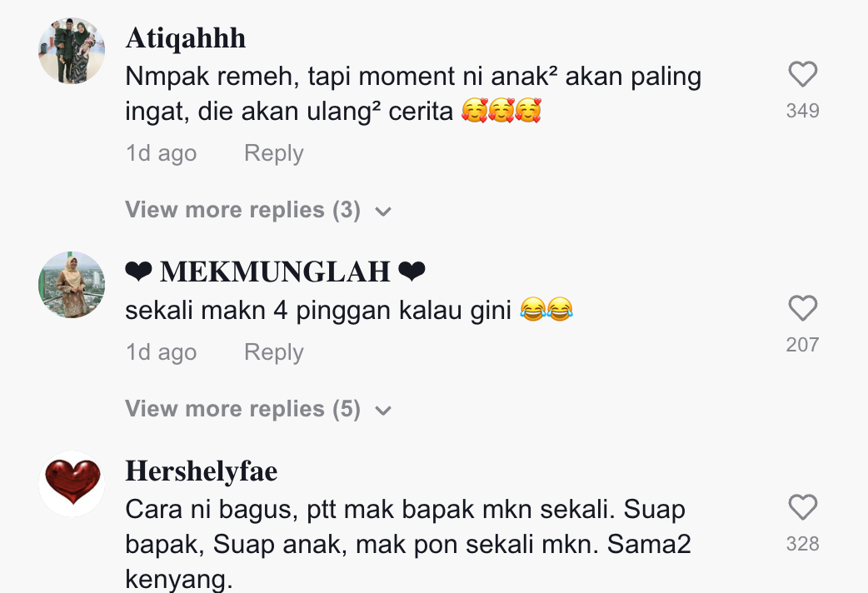This screenshot has height=593, width=868.
Task: Like Hershelyfae's comment using the heart
Action: [x=803, y=507]
